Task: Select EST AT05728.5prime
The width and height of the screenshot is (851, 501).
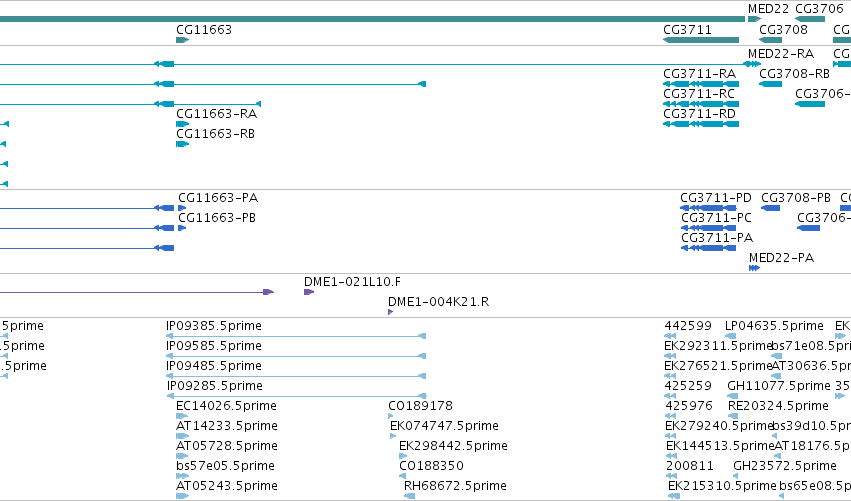Action: pyautogui.click(x=226, y=446)
